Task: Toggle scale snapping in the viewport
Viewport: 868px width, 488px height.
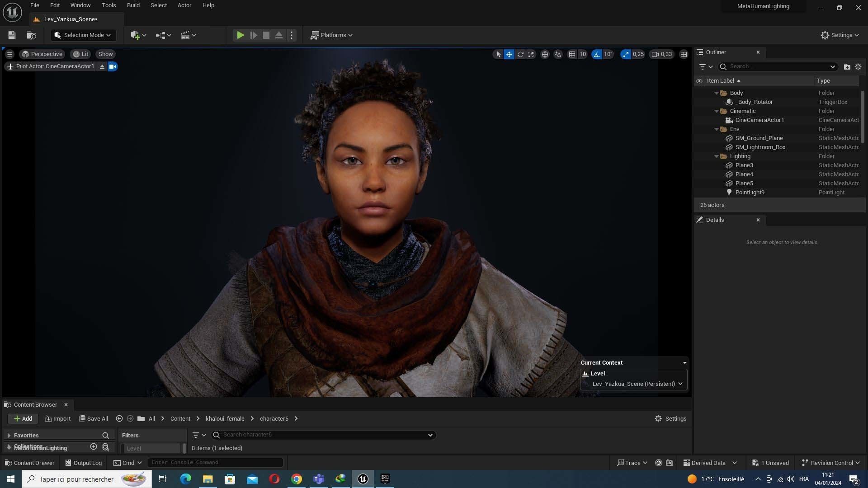Action: pos(626,54)
